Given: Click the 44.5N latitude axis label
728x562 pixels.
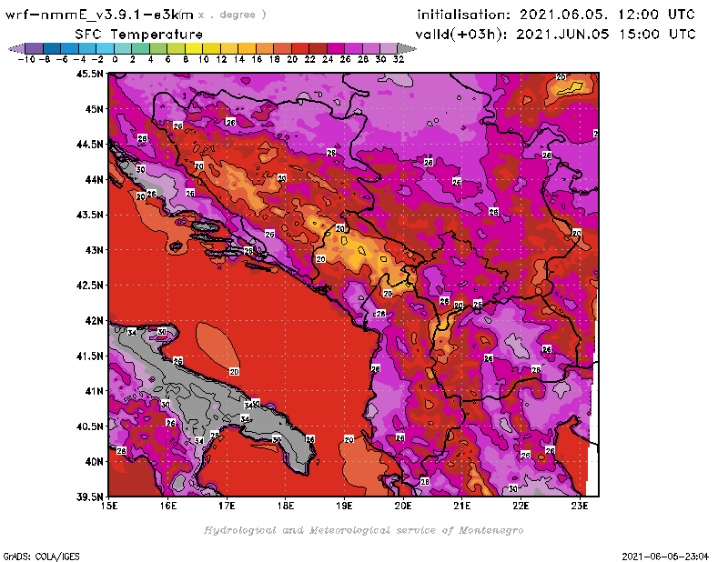Looking at the screenshot, I should click(89, 145).
